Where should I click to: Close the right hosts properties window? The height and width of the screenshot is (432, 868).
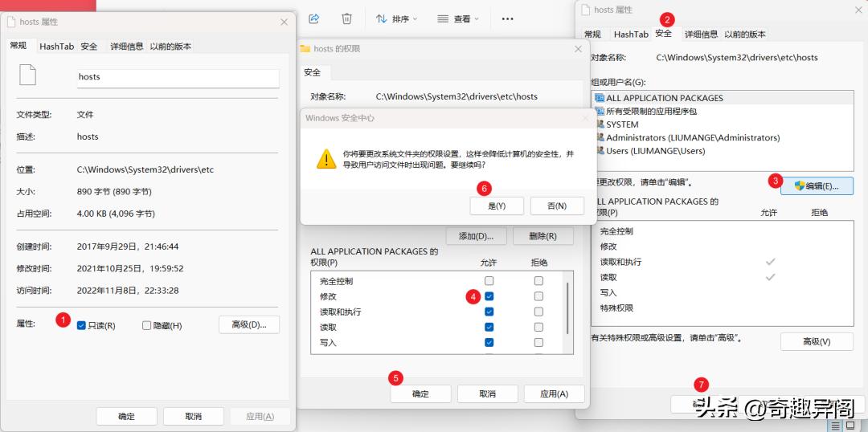[857, 10]
